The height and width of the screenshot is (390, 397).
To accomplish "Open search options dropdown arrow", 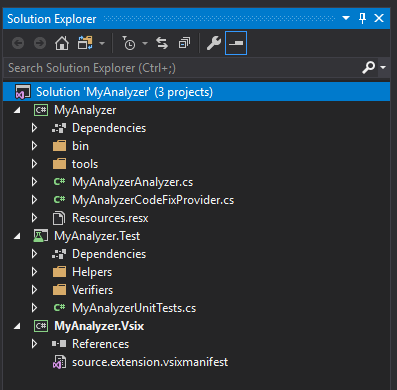I will pos(383,68).
